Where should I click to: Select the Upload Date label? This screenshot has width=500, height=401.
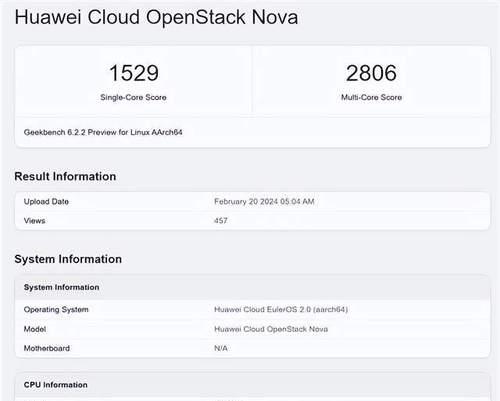point(46,202)
